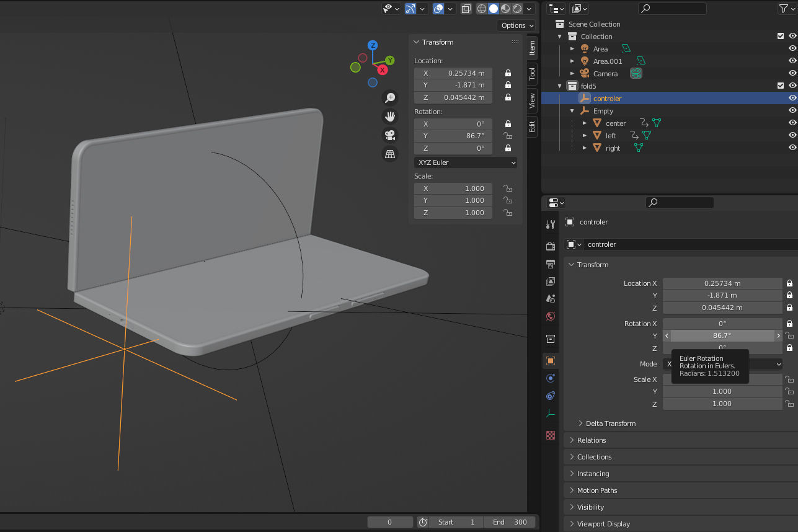Screen dimensions: 798x532
Task: Open the View Layer properties tab icon
Action: [550, 282]
